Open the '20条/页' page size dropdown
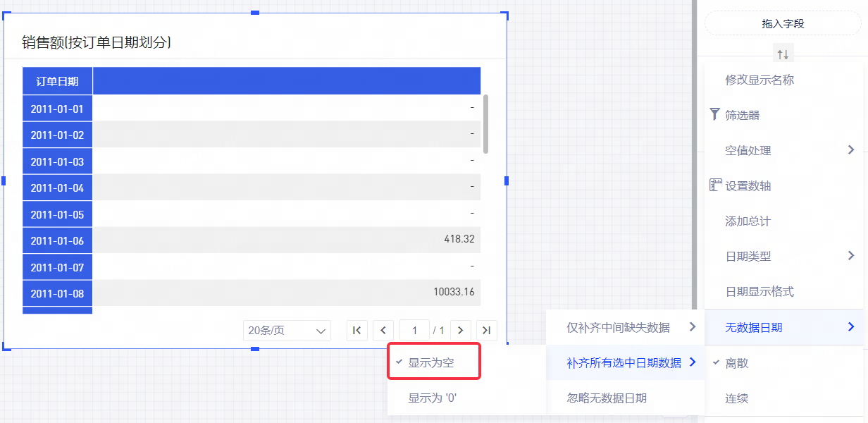The height and width of the screenshot is (423, 868). 287,330
